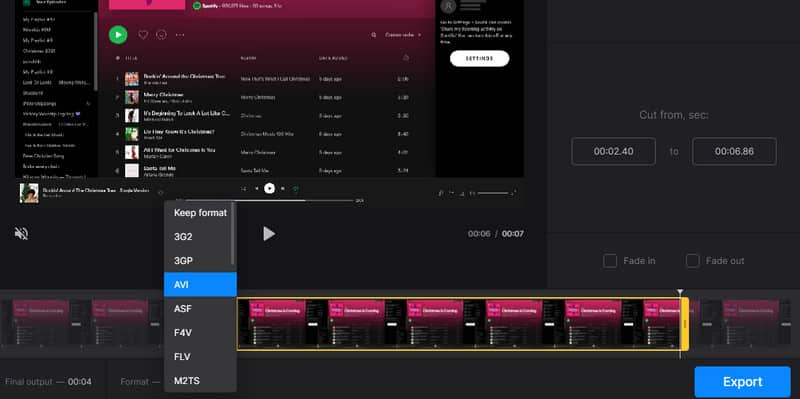800x399 pixels.
Task: Choose ASF as the output format
Action: point(200,309)
